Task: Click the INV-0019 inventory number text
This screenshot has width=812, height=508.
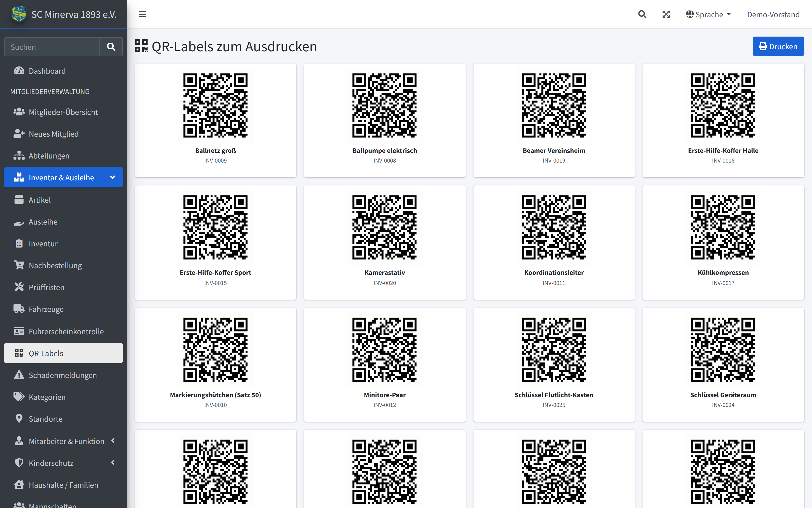Action: (x=554, y=161)
